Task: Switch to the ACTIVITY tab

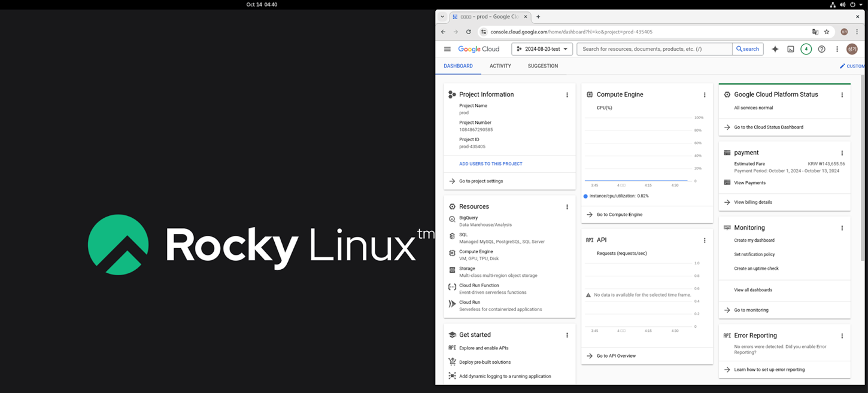Action: (500, 66)
